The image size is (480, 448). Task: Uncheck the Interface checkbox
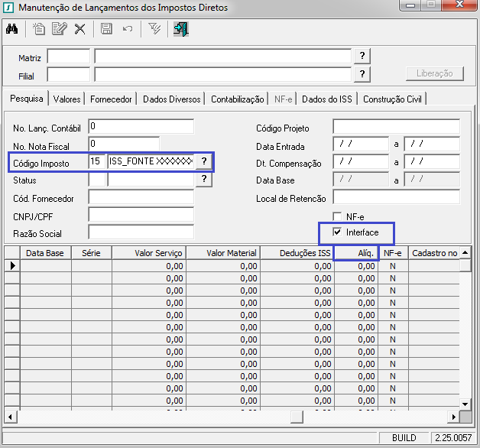pyautogui.click(x=337, y=232)
